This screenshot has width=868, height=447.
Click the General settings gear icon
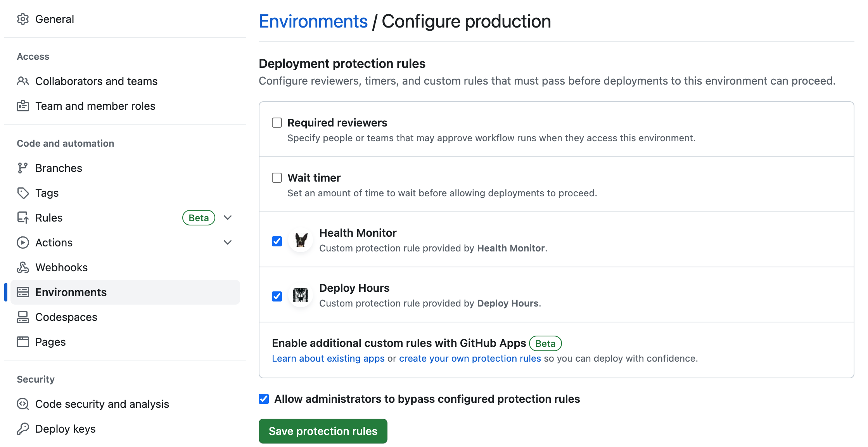tap(23, 19)
